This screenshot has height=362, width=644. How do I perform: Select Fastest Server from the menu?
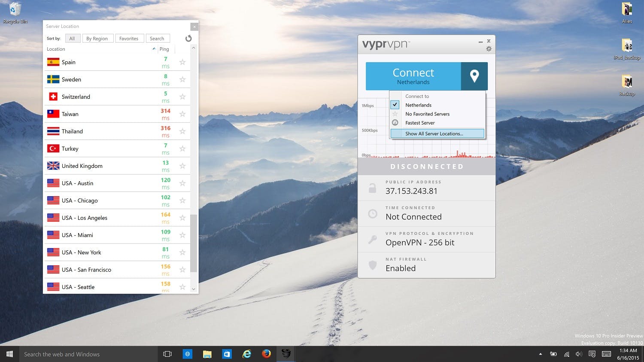[437, 123]
